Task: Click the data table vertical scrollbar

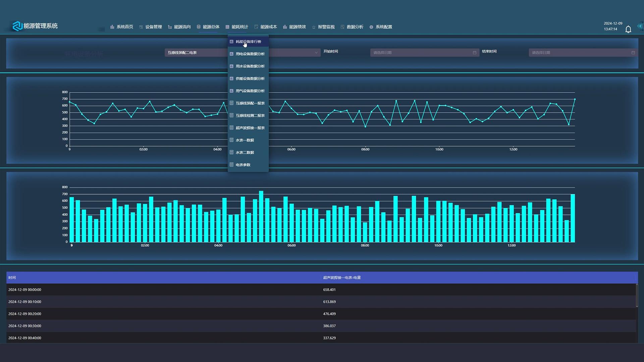Action: 637,295
